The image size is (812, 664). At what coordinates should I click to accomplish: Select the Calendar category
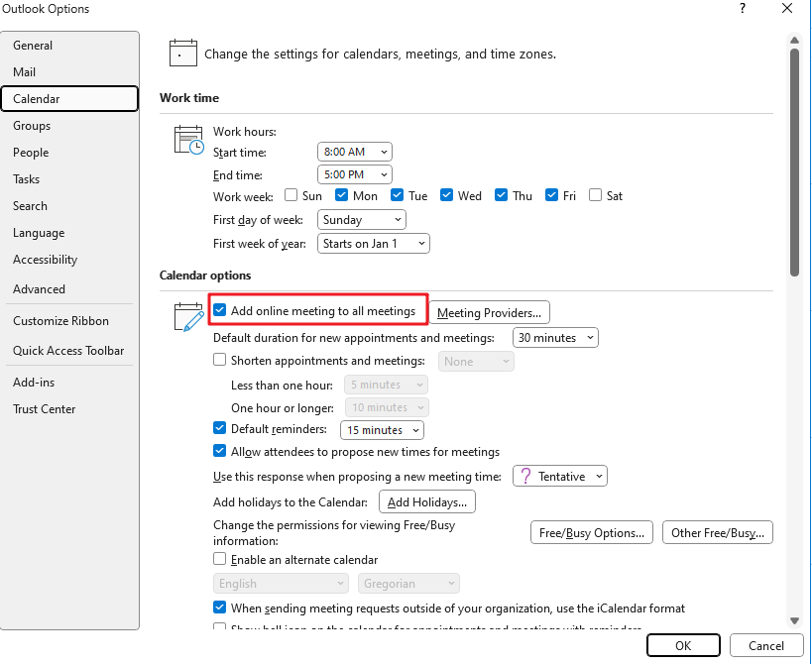pyautogui.click(x=69, y=99)
